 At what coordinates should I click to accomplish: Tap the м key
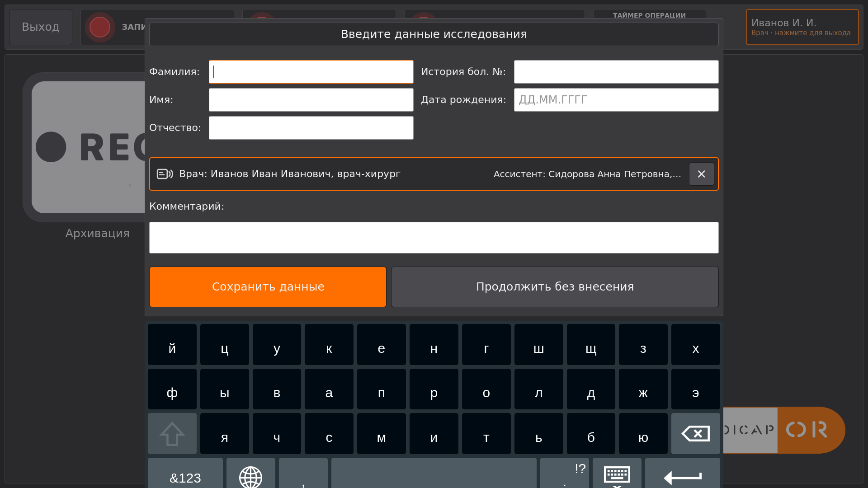pyautogui.click(x=382, y=433)
